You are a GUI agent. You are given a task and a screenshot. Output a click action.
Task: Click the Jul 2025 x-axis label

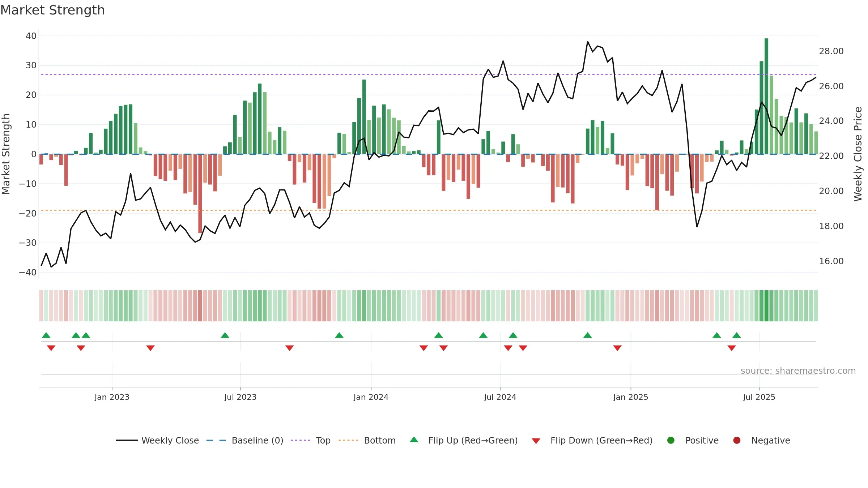(759, 397)
